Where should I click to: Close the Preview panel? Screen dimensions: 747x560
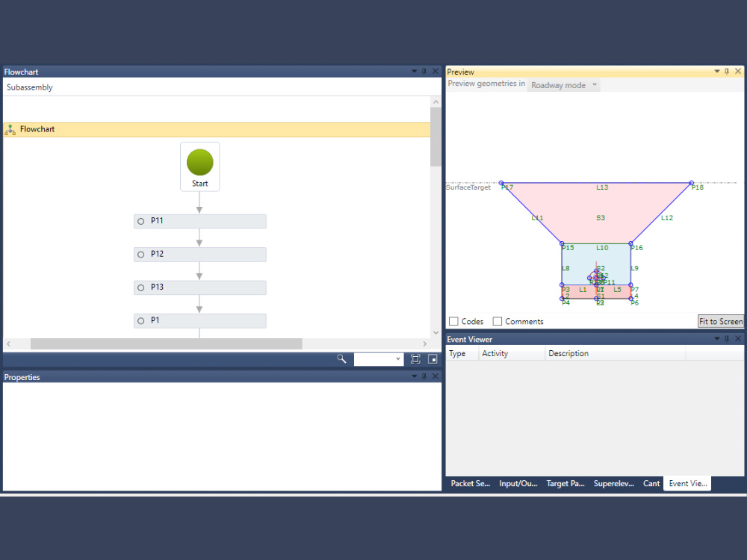click(738, 72)
